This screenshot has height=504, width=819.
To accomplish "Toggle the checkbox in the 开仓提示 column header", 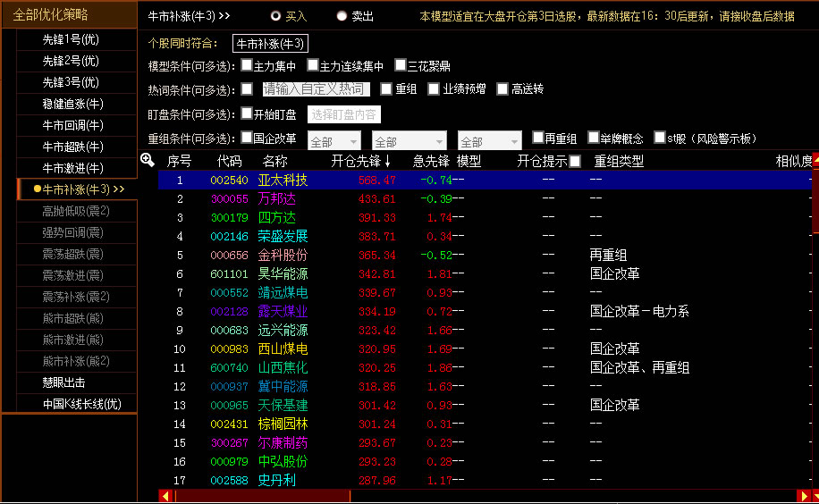I will (x=575, y=162).
